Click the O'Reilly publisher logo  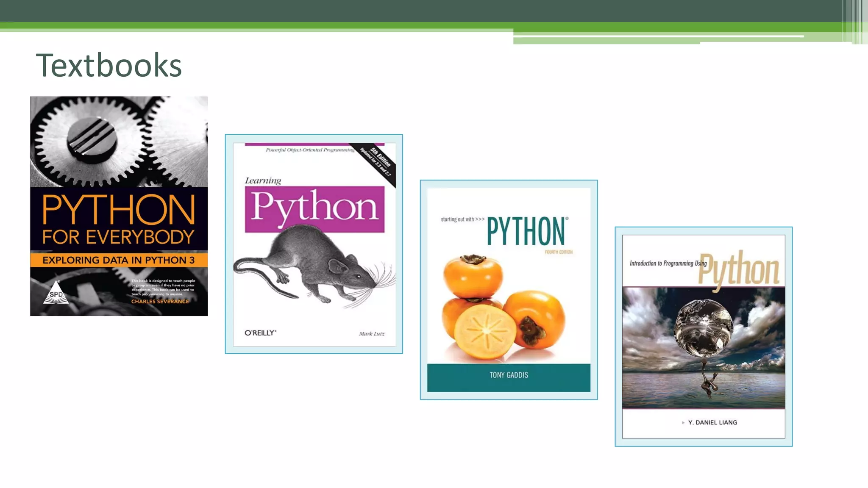pyautogui.click(x=260, y=333)
